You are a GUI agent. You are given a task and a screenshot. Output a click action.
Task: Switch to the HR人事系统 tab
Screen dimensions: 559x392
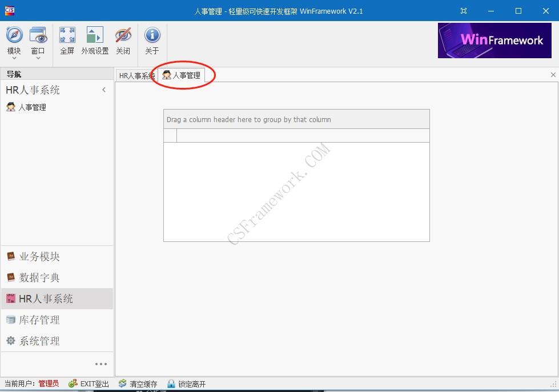click(x=136, y=75)
